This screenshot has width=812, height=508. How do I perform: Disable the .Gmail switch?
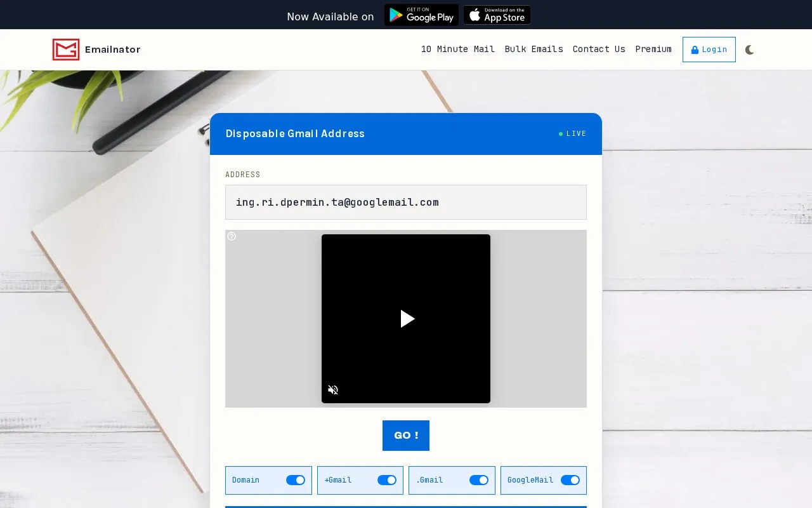click(479, 480)
